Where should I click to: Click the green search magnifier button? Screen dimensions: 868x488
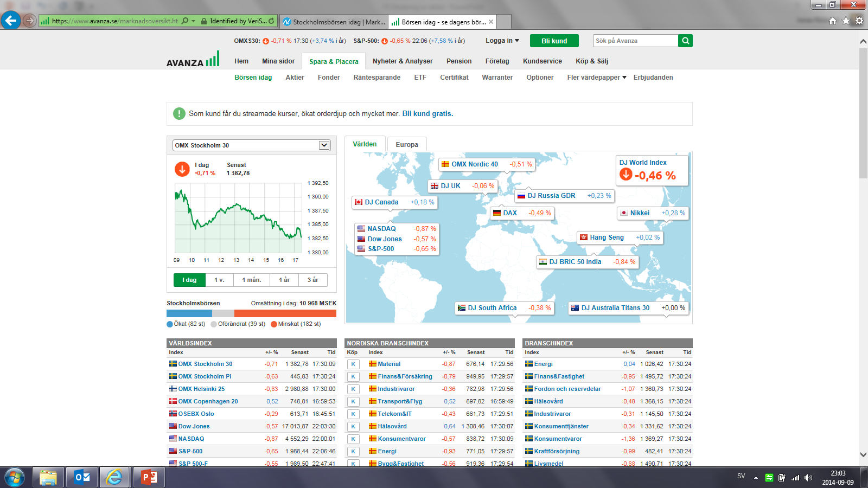point(686,41)
